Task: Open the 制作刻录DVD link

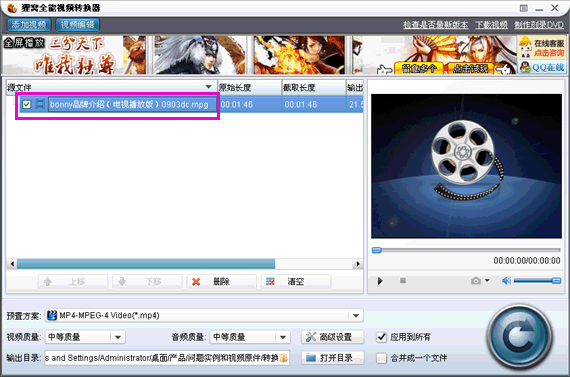Action: pyautogui.click(x=539, y=25)
